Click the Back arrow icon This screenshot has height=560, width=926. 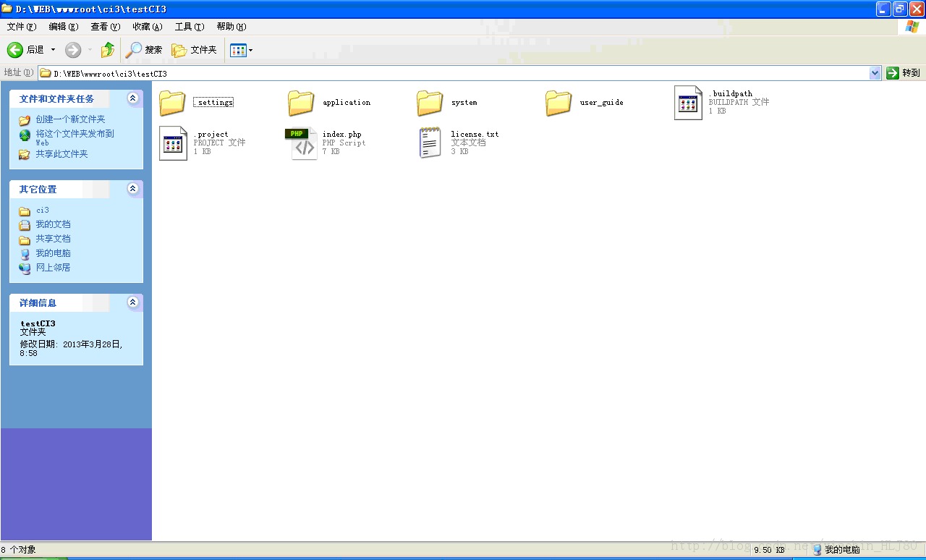(15, 50)
